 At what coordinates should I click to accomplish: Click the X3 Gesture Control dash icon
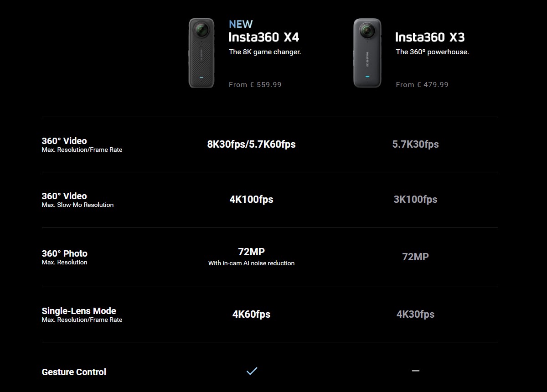point(415,371)
